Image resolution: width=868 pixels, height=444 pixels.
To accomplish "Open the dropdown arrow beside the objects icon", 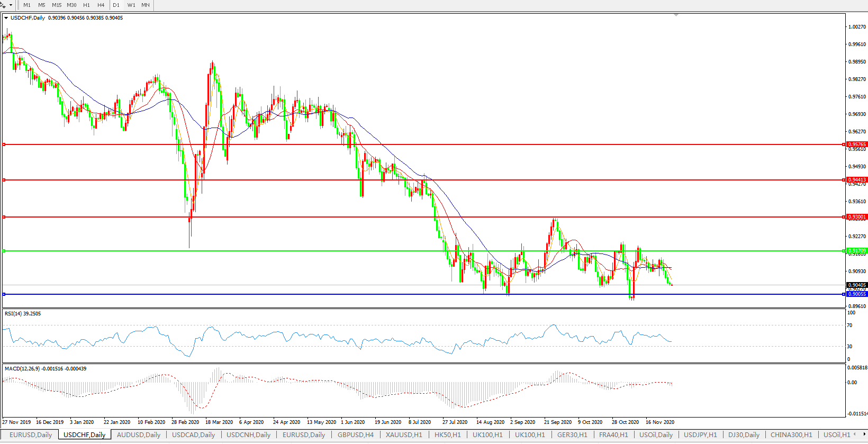I will pos(11,5).
